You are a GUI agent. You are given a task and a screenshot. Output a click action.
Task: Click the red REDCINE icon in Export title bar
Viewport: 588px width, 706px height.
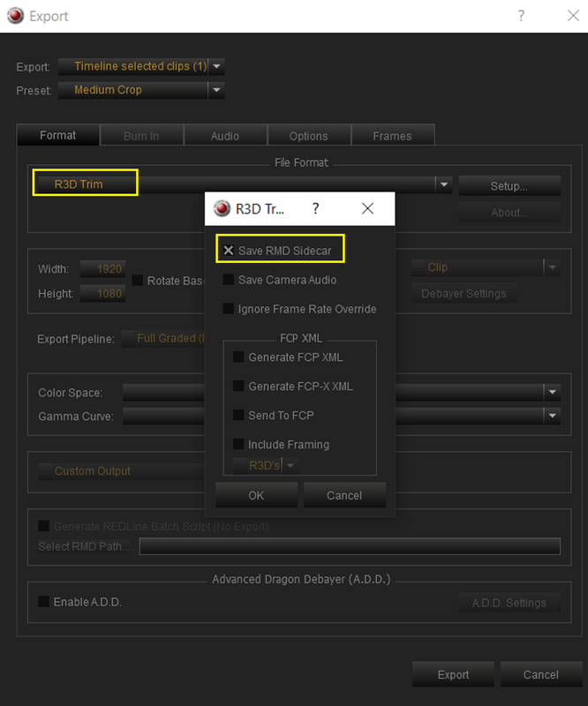[x=15, y=16]
